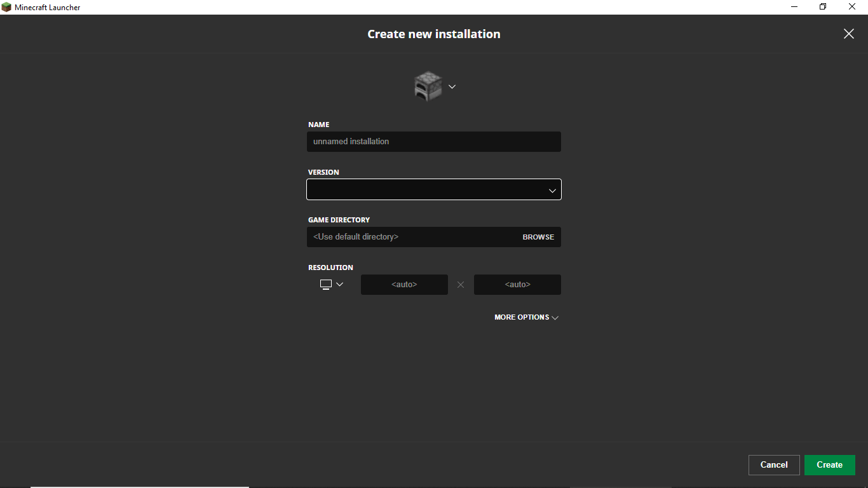
Task: Browse for a game directory
Action: 538,237
